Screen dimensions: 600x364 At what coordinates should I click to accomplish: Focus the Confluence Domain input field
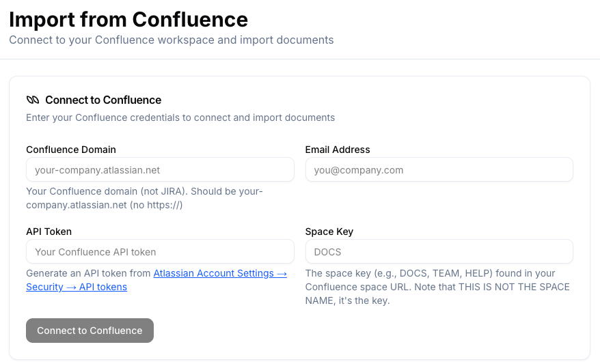[x=160, y=170]
